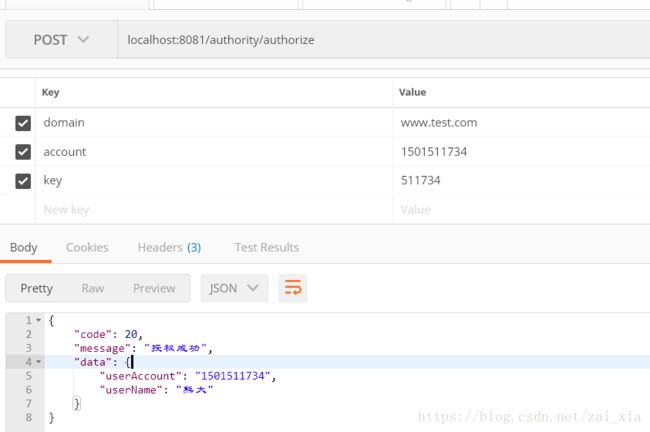The height and width of the screenshot is (432, 650).
Task: Click the Key column header
Action: coord(51,92)
